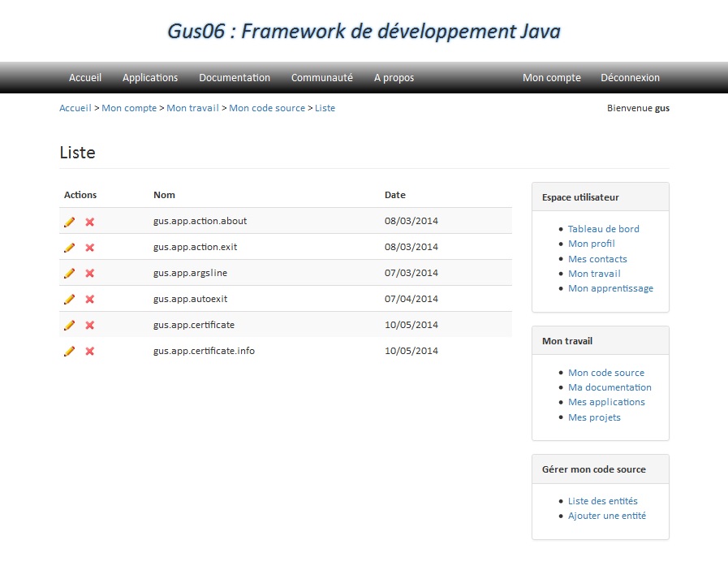Delete the gus.app.action.exit entry
The width and height of the screenshot is (728, 566).
pos(89,248)
